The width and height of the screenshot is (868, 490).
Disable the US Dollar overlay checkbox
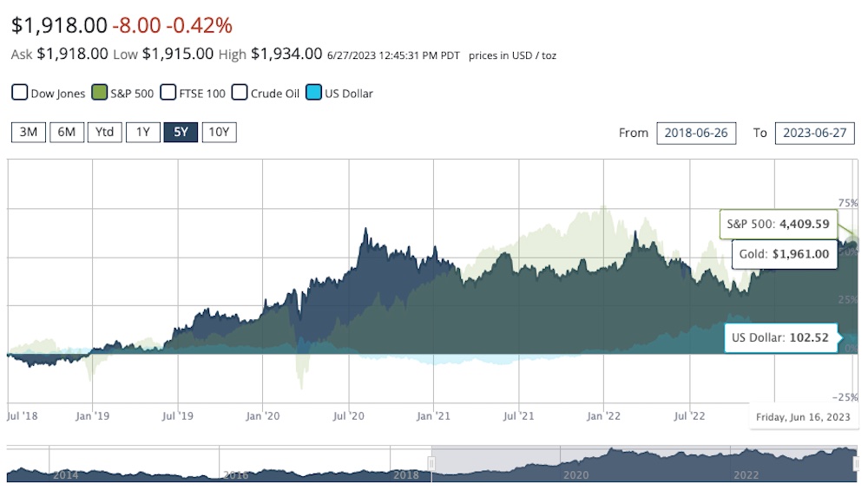click(314, 93)
